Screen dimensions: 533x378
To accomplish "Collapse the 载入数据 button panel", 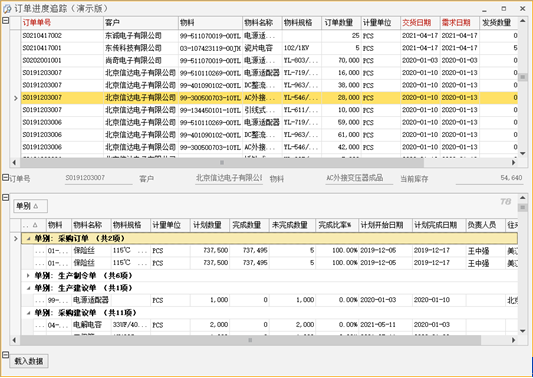I will point(5,355).
